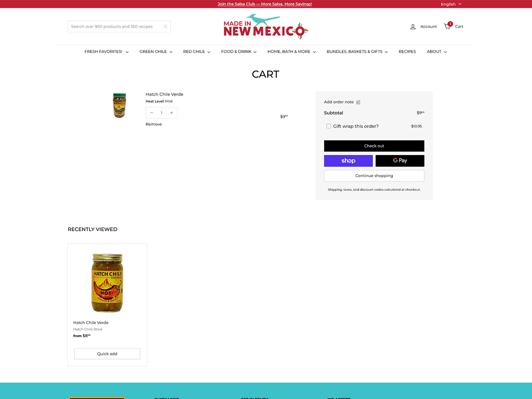Click the search magnifier icon

pyautogui.click(x=165, y=27)
